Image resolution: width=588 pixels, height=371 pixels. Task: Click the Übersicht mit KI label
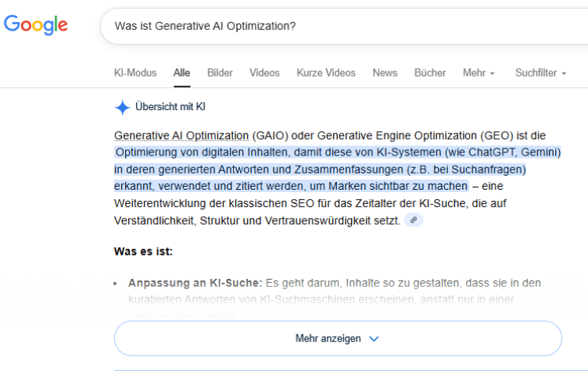point(170,107)
